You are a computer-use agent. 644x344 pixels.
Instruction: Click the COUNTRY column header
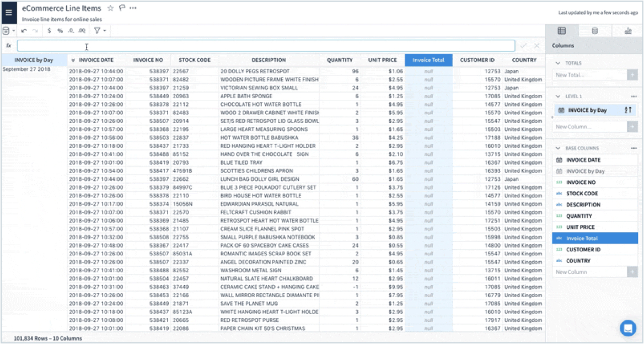[524, 60]
